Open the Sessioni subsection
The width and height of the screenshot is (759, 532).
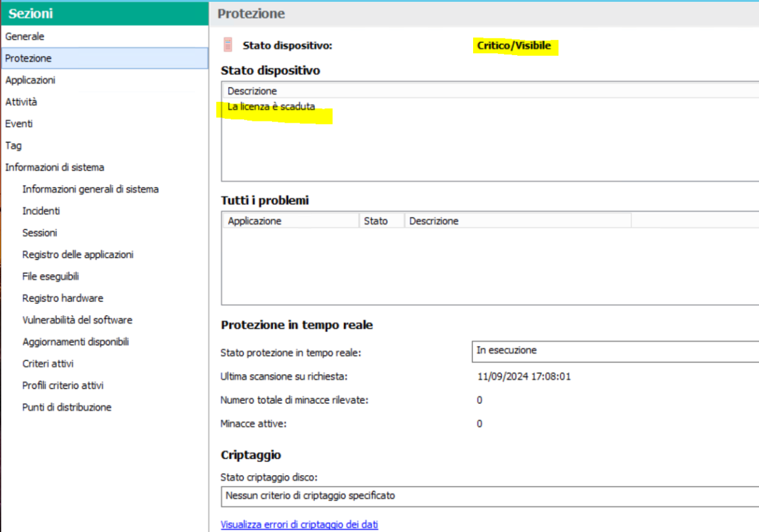tap(40, 233)
